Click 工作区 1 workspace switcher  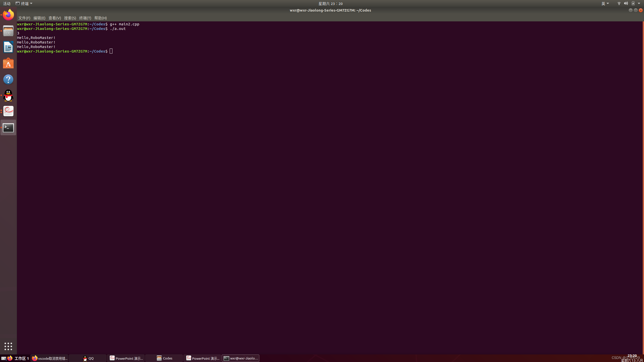coord(22,358)
